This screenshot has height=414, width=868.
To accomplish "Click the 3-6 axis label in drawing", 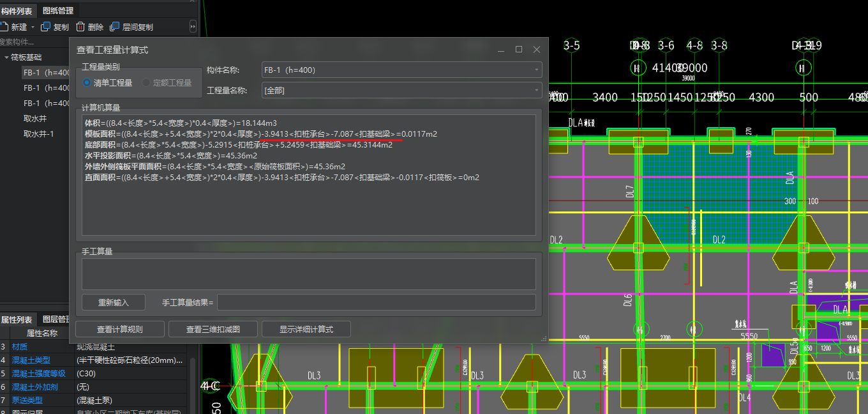I will tap(666, 45).
